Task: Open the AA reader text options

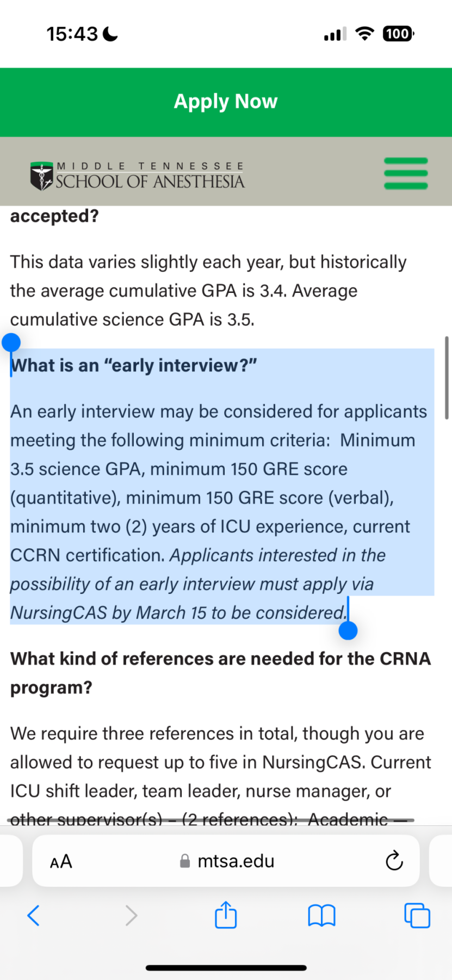Action: (61, 861)
